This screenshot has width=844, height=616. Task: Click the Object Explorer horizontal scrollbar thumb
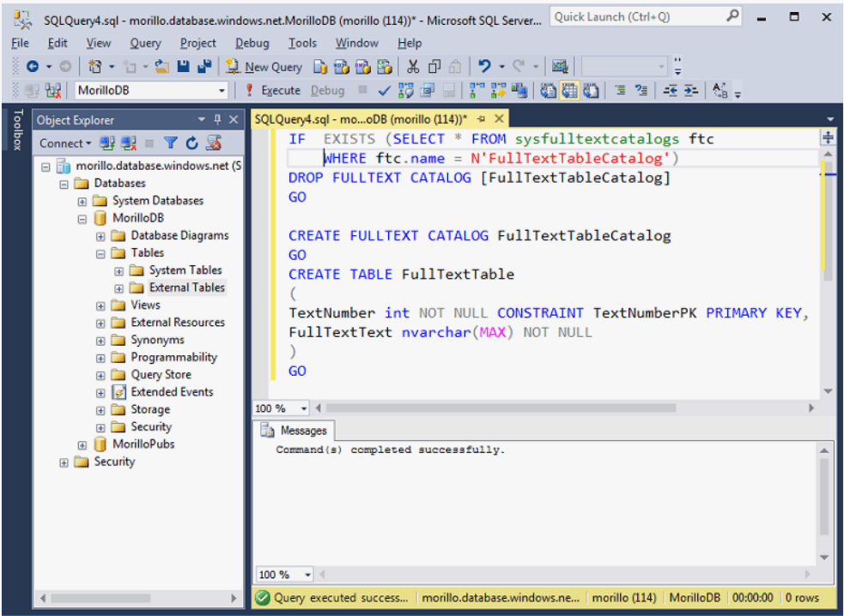(x=100, y=598)
